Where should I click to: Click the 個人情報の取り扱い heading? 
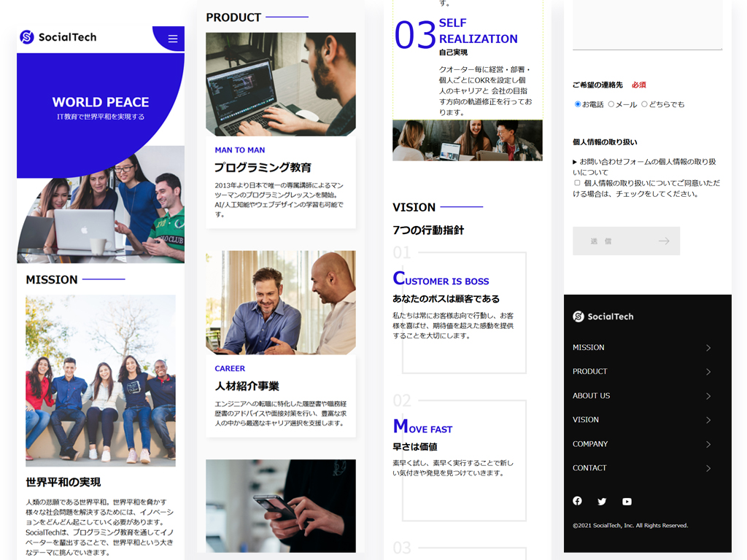[x=605, y=142]
